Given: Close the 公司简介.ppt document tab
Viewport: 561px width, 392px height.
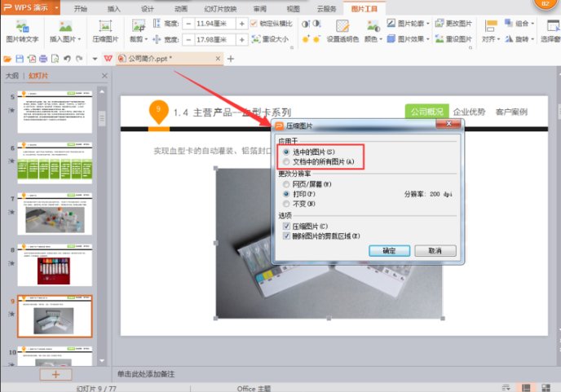Looking at the screenshot, I should coord(218,59).
